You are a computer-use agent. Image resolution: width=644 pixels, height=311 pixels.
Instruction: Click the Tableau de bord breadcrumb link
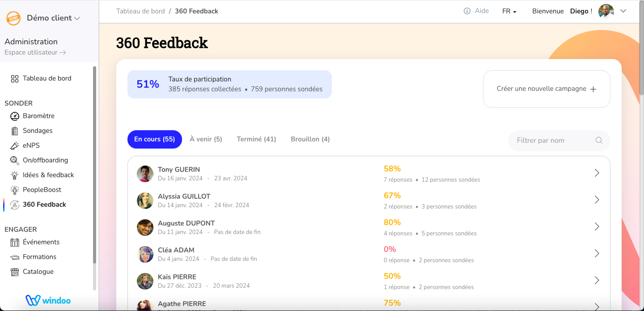click(x=140, y=11)
